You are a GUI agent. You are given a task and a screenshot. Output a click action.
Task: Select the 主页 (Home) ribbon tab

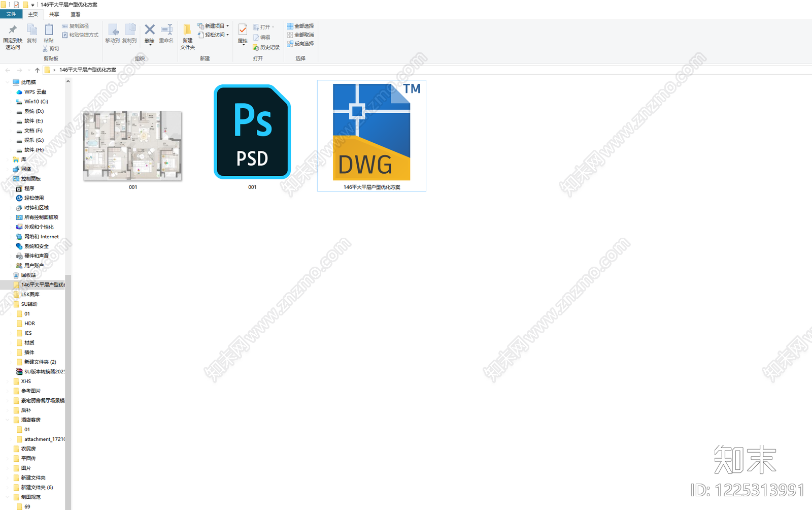point(33,14)
